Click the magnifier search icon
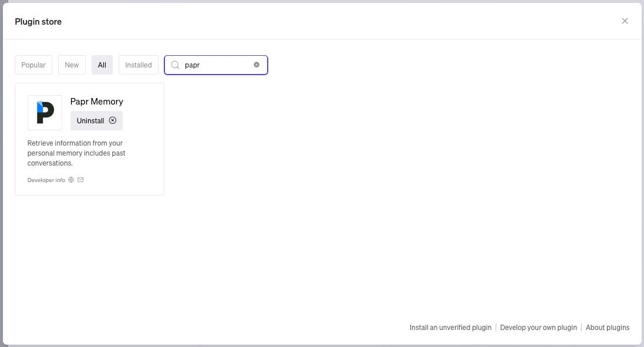 point(176,65)
